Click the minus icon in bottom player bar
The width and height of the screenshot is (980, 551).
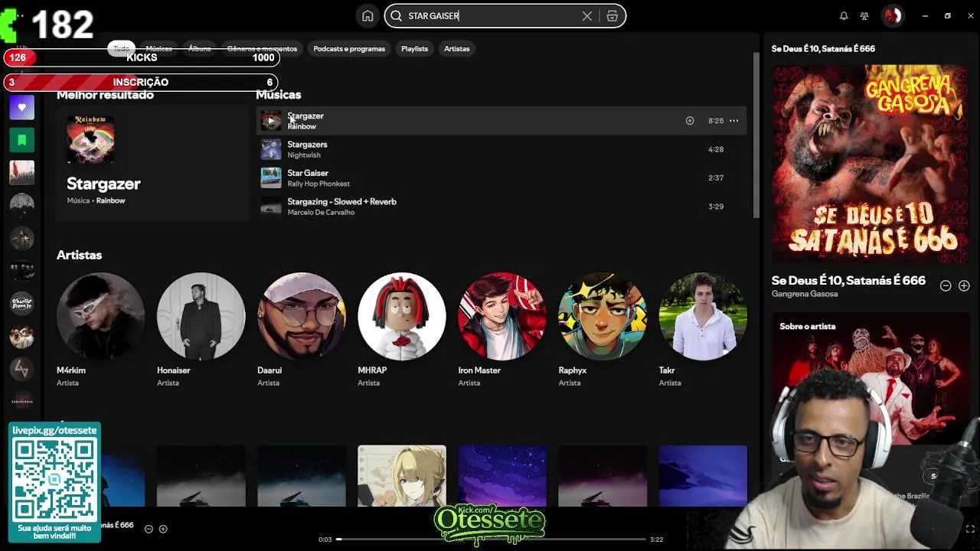149,529
